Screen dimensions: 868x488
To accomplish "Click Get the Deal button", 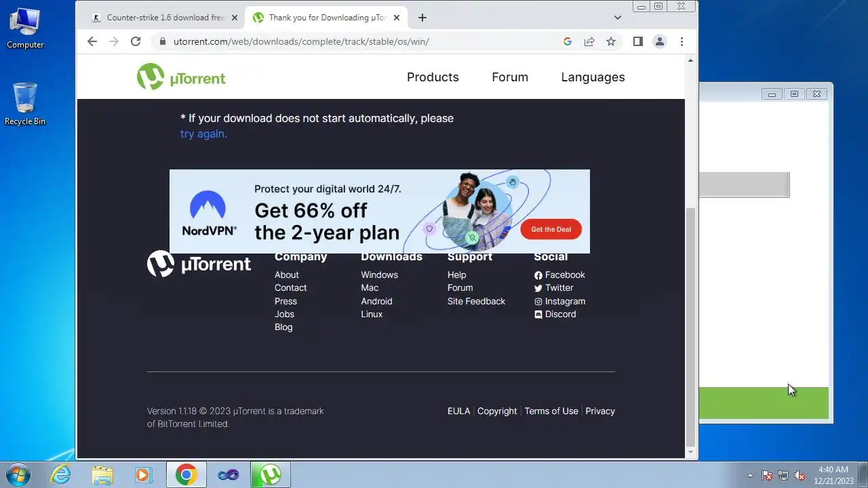I will coord(551,229).
